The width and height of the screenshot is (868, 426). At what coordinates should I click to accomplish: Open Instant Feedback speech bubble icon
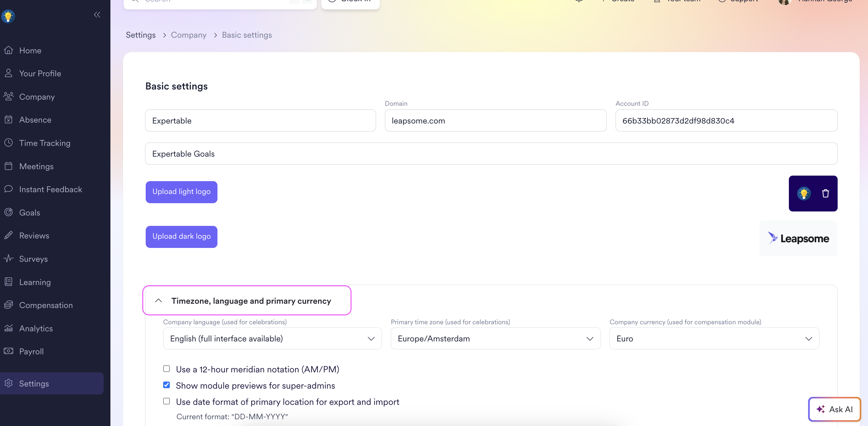(8, 189)
